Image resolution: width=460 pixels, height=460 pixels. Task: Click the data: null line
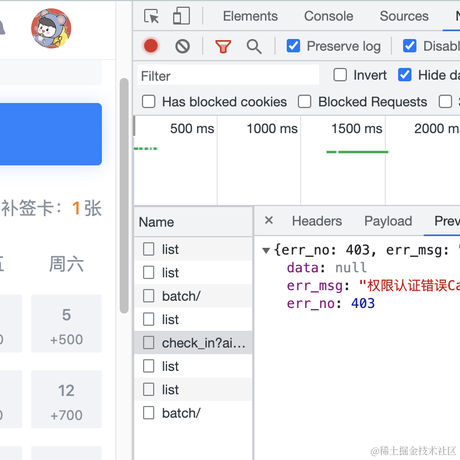click(327, 268)
